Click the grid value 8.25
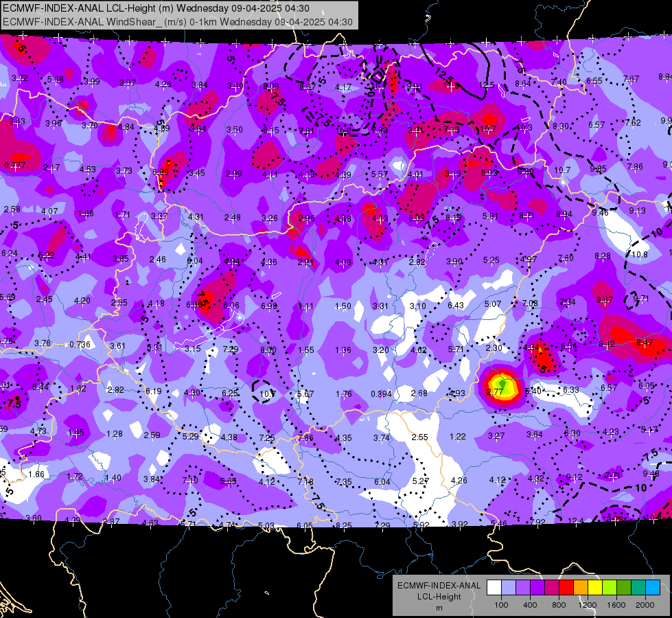This screenshot has width=672, height=618. (x=344, y=525)
